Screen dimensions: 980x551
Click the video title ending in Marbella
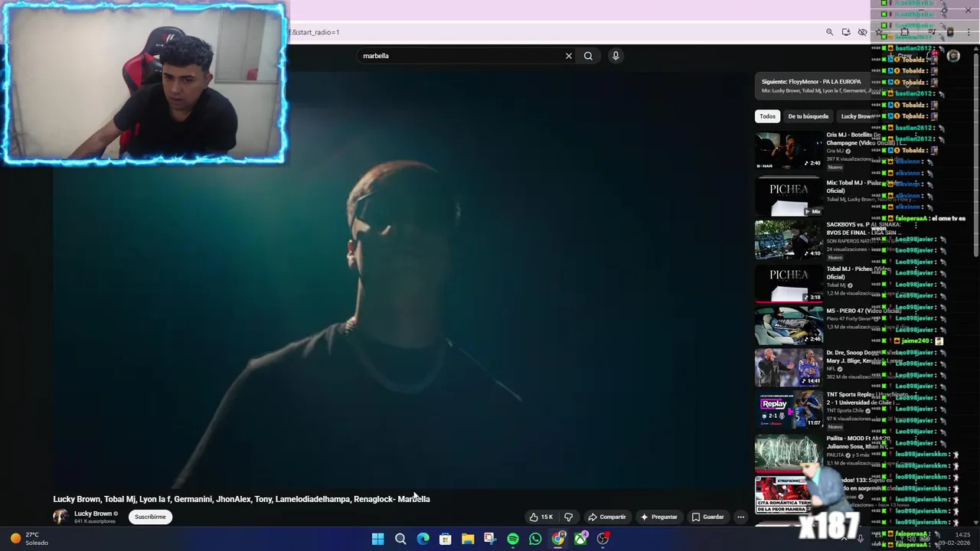pos(241,499)
